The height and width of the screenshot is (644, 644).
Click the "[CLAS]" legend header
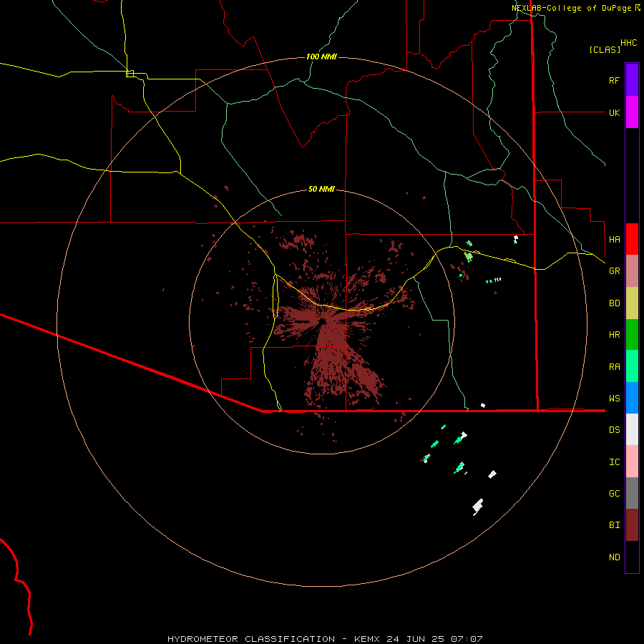[605, 49]
